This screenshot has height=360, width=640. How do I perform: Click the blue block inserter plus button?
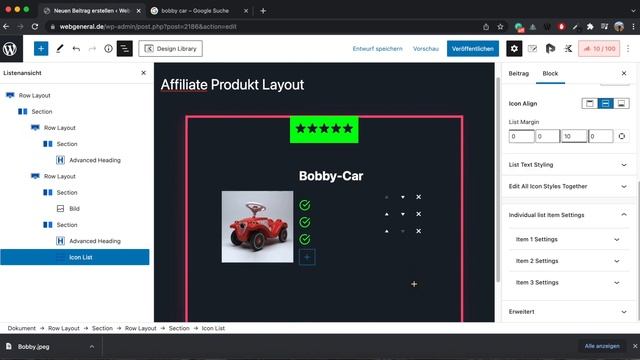tap(41, 49)
